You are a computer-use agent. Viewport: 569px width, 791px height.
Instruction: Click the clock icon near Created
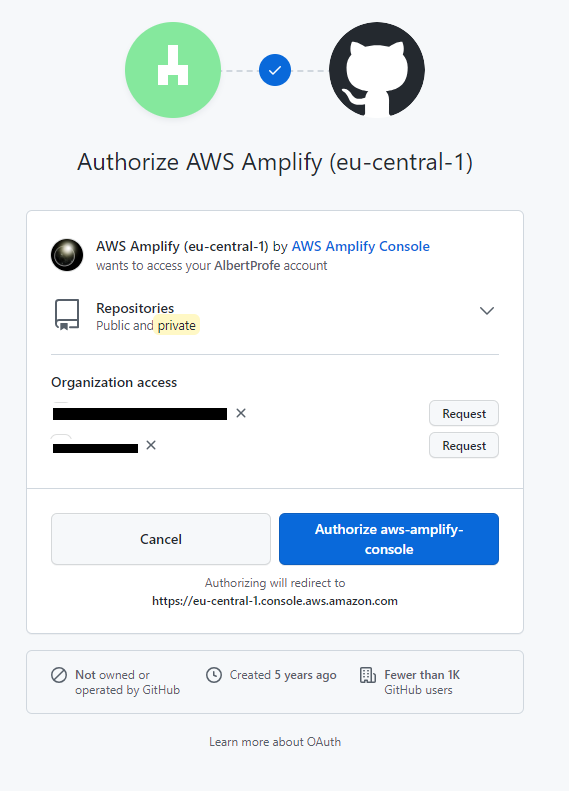214,675
